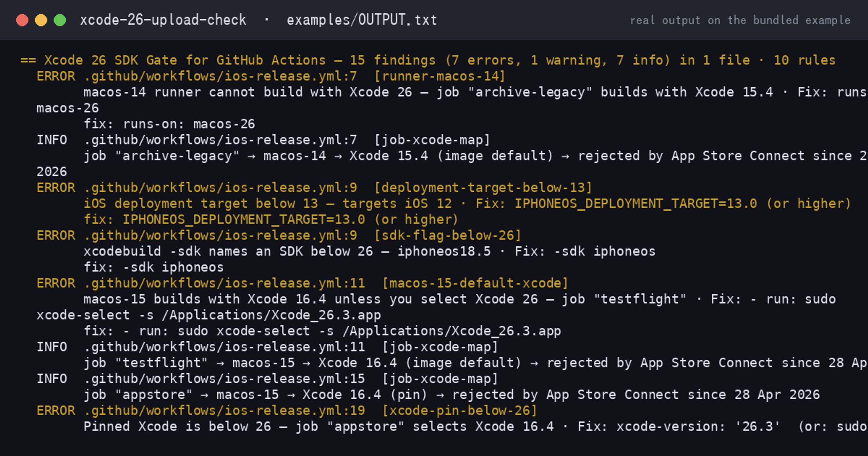868x456 pixels.
Task: Click the 'macos-14 runner cannot build with Xcode 26' message
Action: (x=476, y=92)
